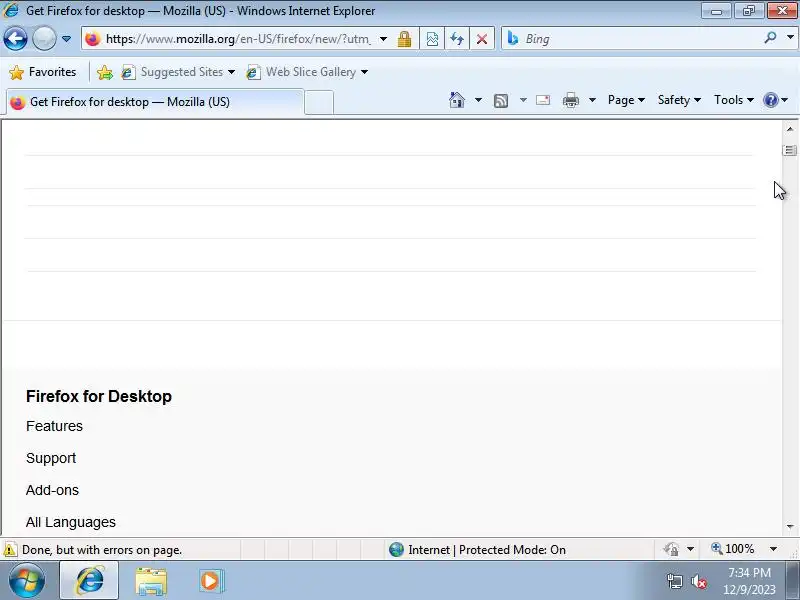Open the Add-ons footer link
The height and width of the screenshot is (600, 800).
(53, 490)
